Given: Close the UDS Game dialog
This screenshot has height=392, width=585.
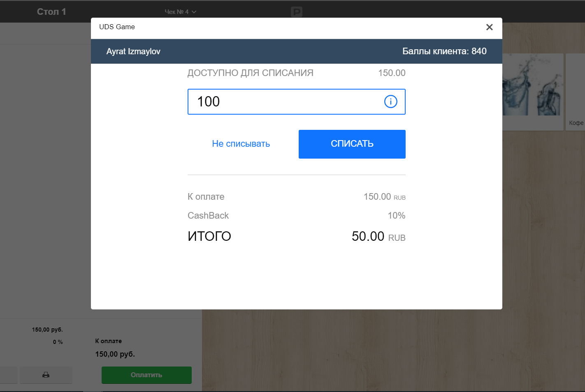Looking at the screenshot, I should pyautogui.click(x=489, y=27).
